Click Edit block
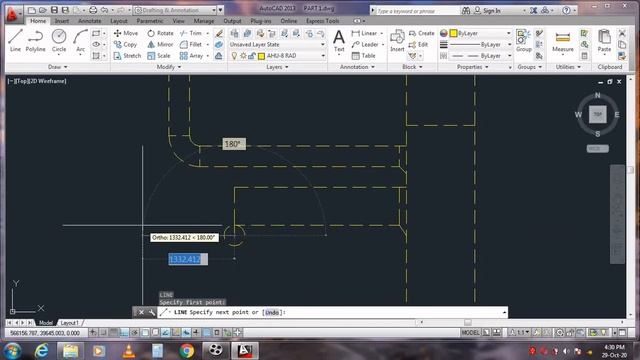Viewport: 640px width, 360px height. click(x=418, y=44)
